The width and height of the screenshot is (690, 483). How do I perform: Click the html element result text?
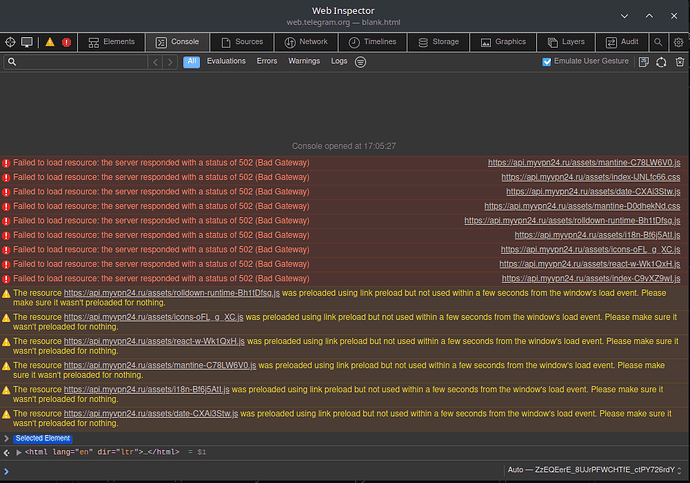(x=102, y=452)
